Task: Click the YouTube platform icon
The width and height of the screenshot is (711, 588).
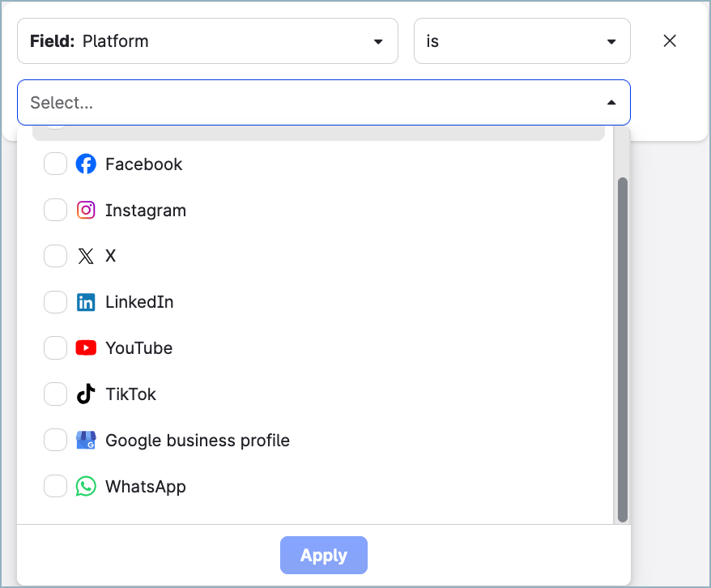Action: point(86,347)
